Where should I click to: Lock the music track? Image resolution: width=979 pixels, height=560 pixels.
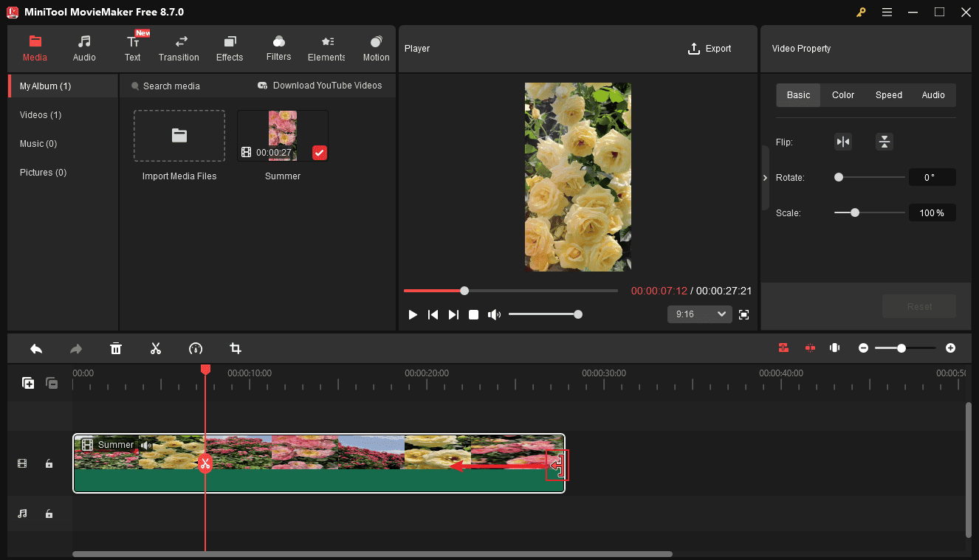click(49, 514)
